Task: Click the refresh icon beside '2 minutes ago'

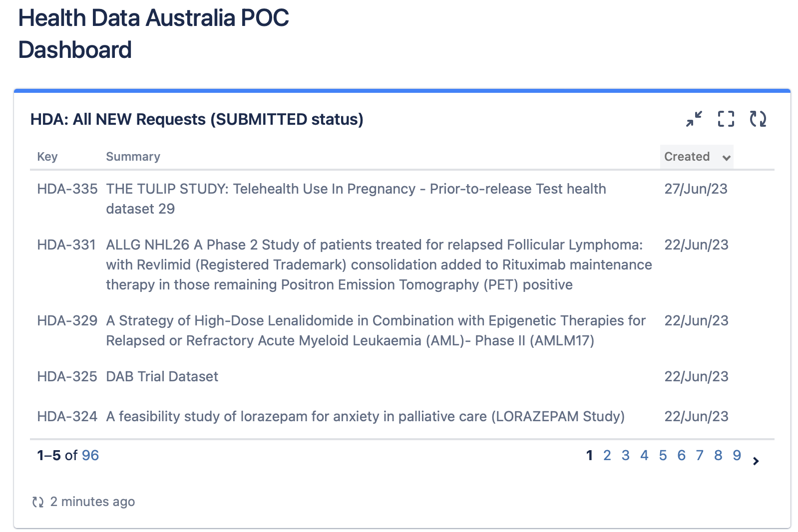Action: pos(38,502)
